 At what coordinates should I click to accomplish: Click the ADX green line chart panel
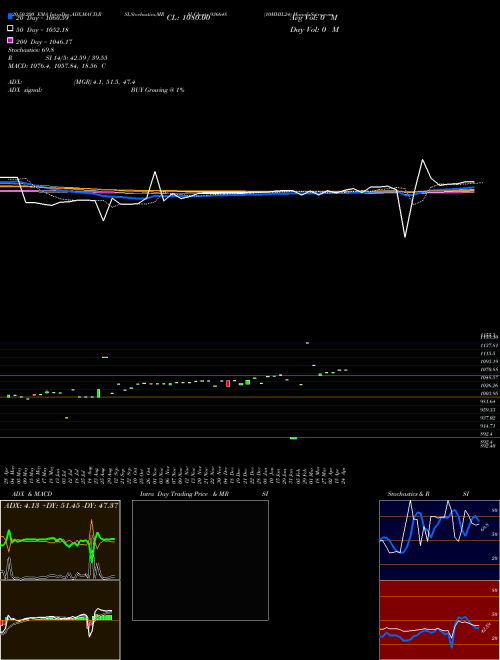pos(60,540)
